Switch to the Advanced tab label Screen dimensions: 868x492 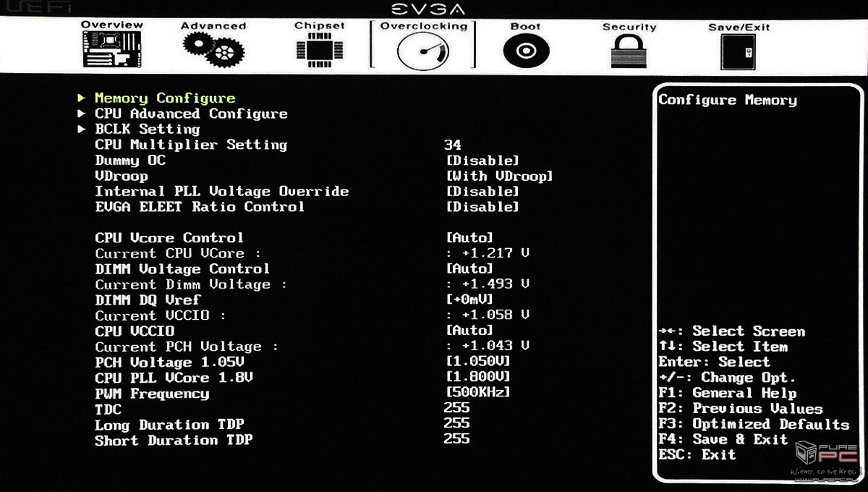coord(213,25)
